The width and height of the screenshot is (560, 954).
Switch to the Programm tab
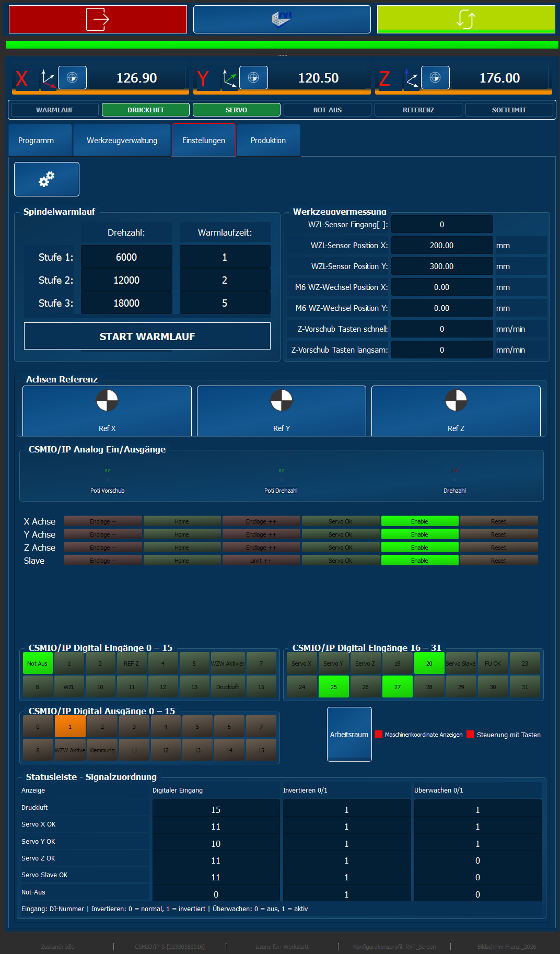[40, 141]
